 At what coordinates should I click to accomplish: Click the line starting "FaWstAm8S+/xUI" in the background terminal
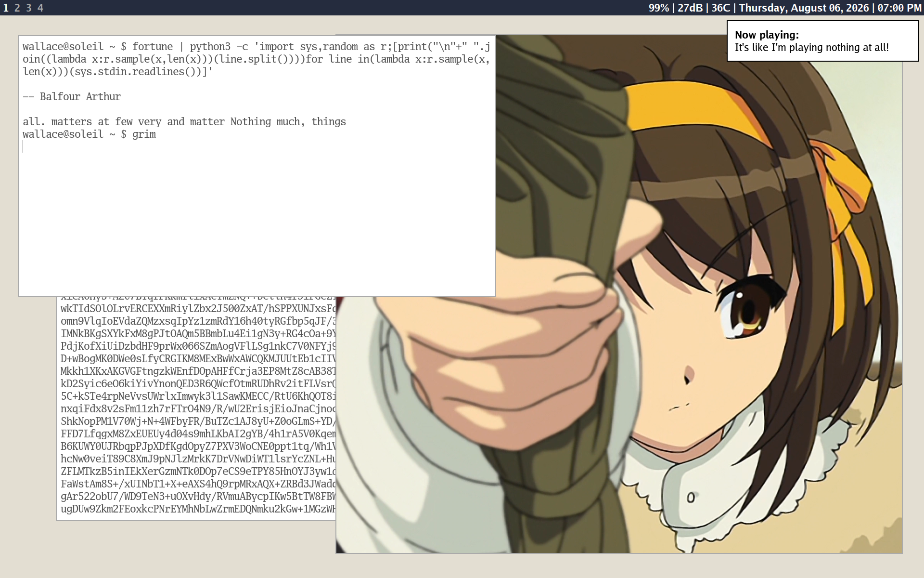point(198,484)
